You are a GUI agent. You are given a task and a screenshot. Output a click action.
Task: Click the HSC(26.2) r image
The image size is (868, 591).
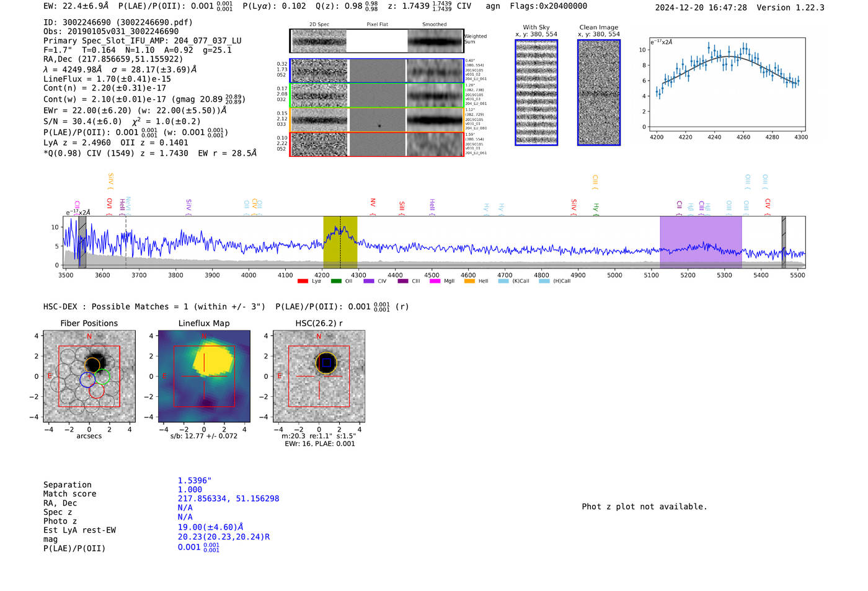click(x=319, y=376)
